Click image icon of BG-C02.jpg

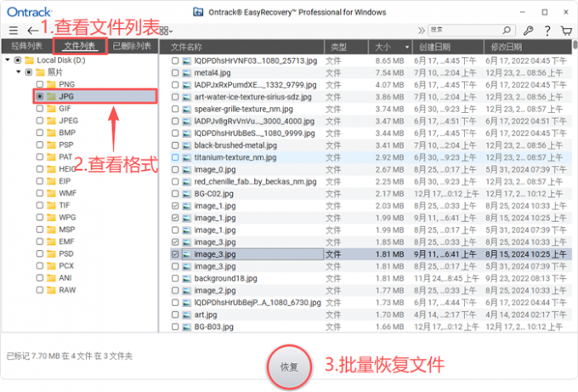tap(187, 194)
